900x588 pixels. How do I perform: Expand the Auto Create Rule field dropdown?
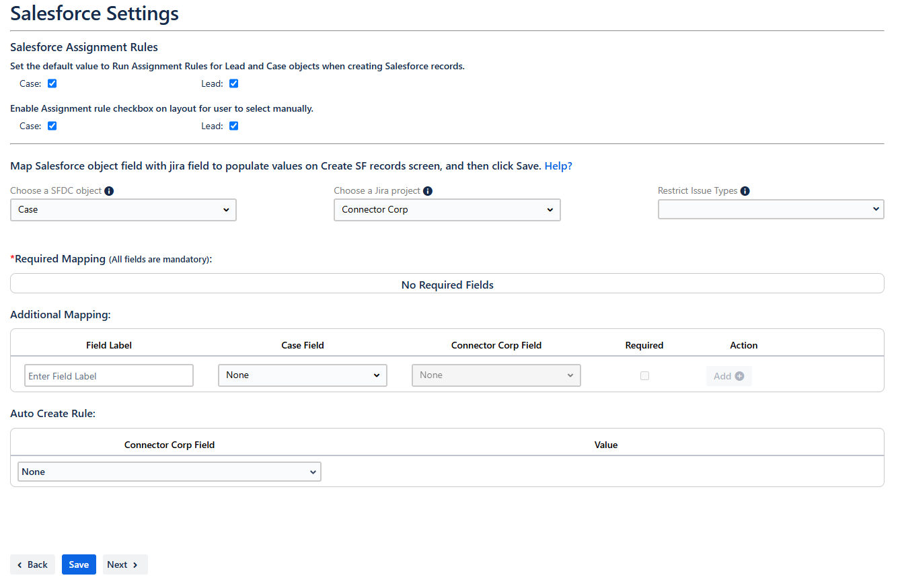pos(170,472)
